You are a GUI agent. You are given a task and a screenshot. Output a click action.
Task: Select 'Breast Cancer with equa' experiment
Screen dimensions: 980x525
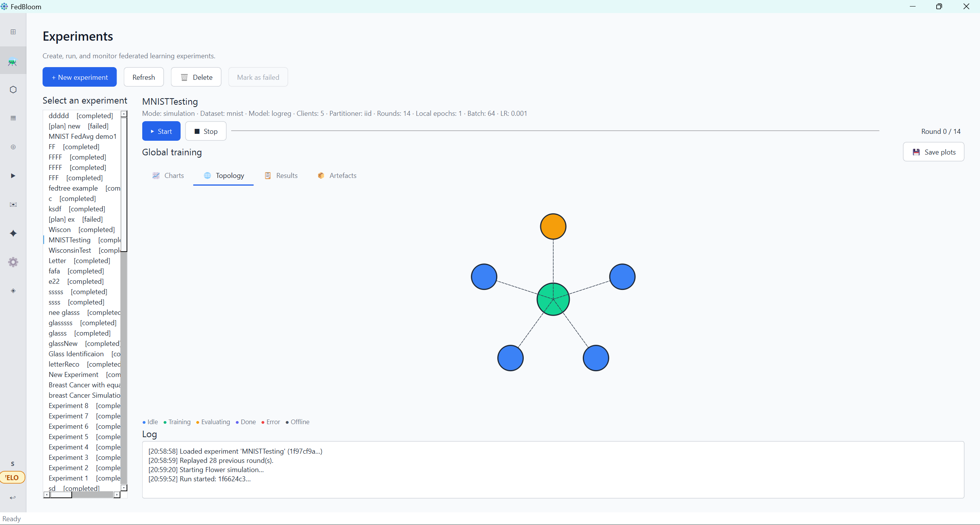(82, 385)
